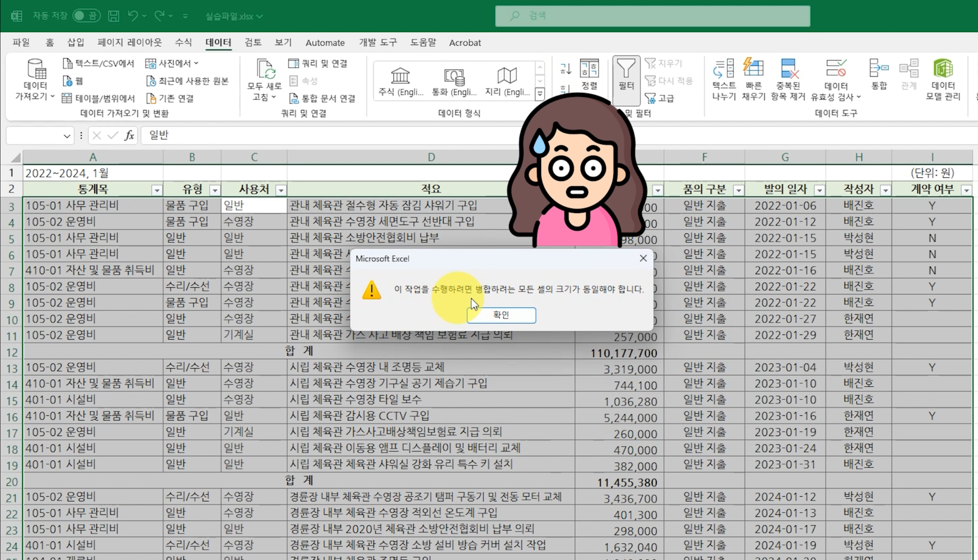Open the 삽입 ribbon tab
The image size is (978, 560).
(x=75, y=42)
